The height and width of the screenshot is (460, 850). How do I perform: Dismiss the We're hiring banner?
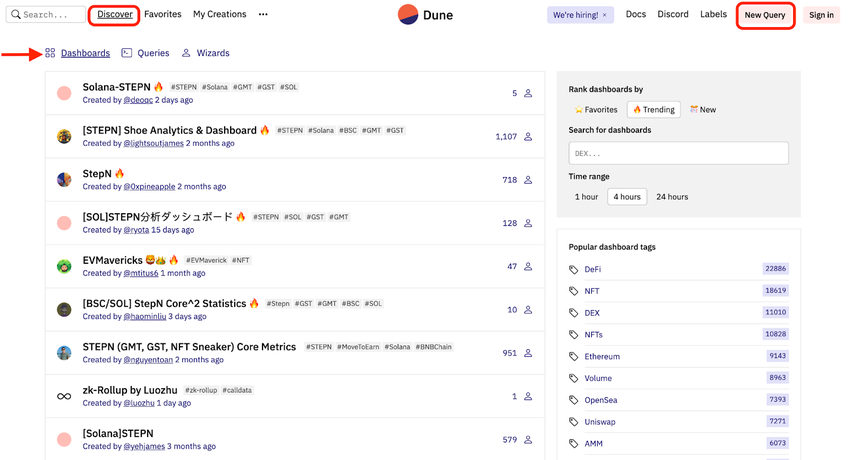(x=604, y=15)
